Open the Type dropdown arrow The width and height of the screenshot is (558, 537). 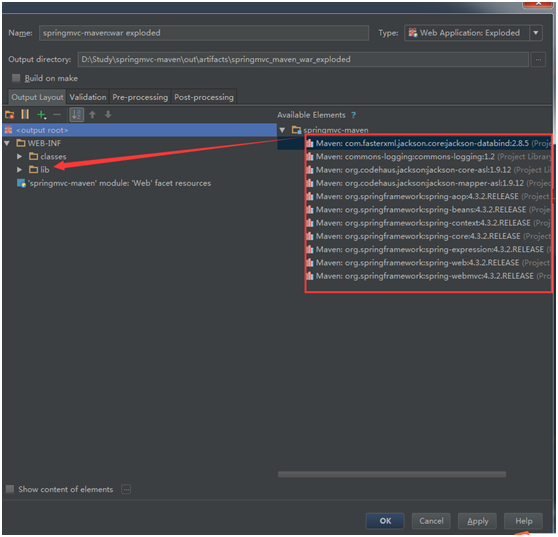536,33
